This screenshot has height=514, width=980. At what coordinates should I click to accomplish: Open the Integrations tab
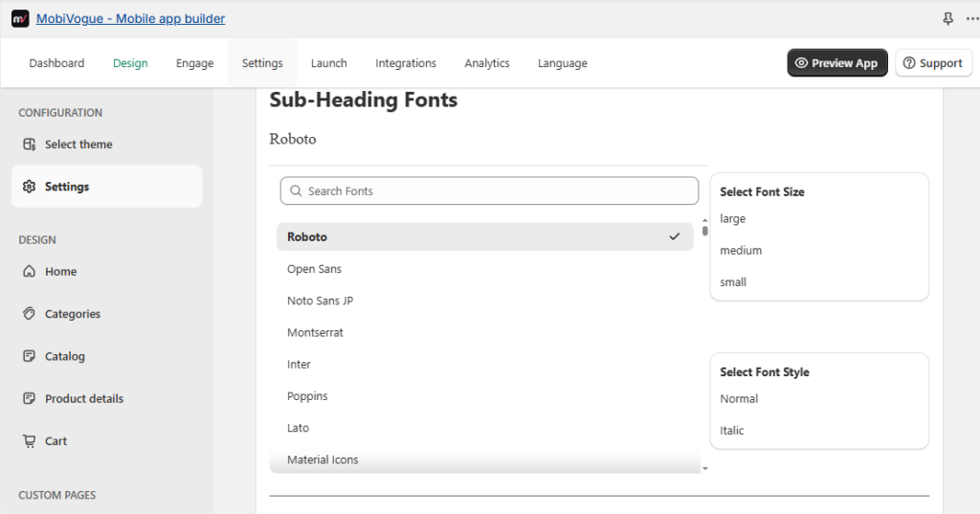coord(406,63)
